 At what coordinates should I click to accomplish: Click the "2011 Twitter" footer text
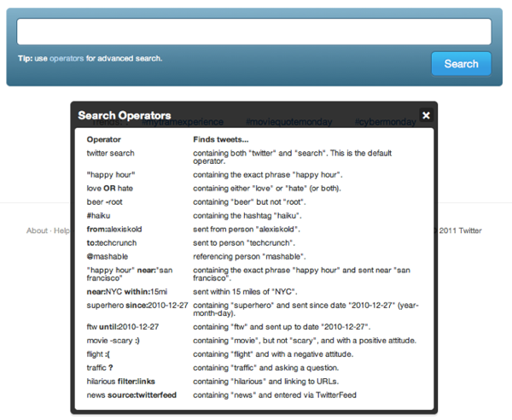(461, 230)
